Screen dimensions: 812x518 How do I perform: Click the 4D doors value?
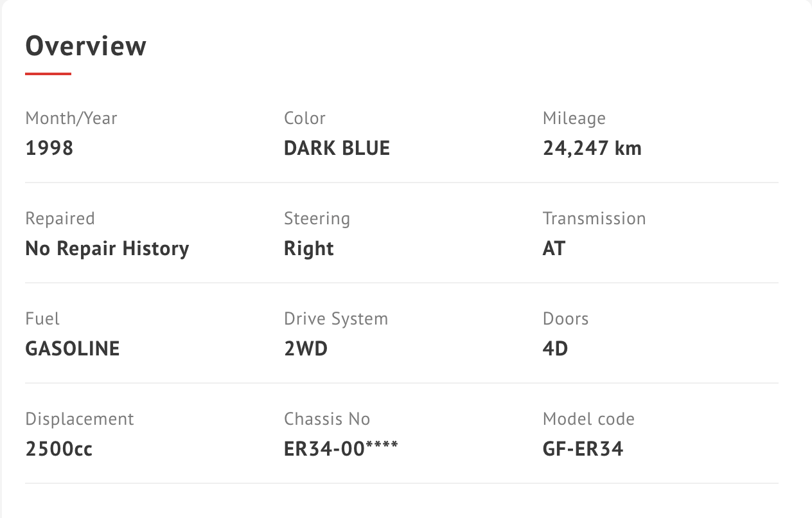[556, 349]
